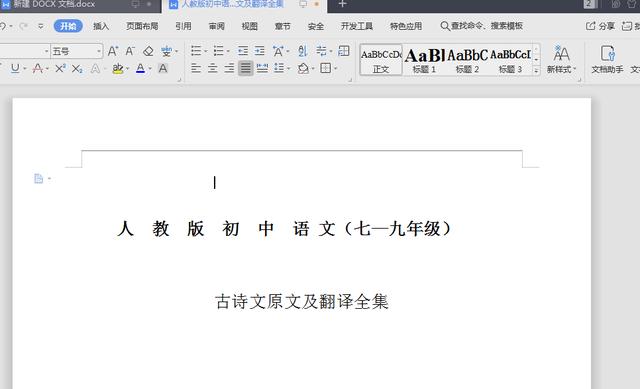
Task: Switch to the 开始 ribbon tab
Action: point(68,26)
